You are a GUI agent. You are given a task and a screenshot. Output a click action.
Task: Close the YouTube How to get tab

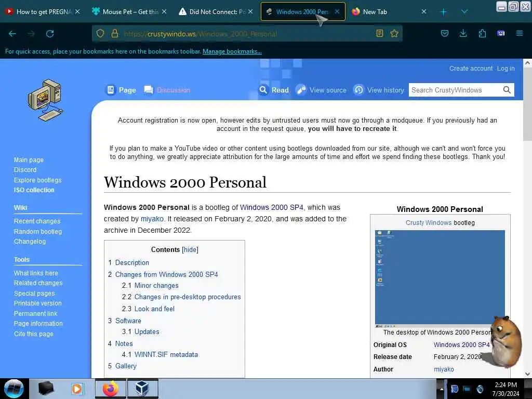click(77, 11)
